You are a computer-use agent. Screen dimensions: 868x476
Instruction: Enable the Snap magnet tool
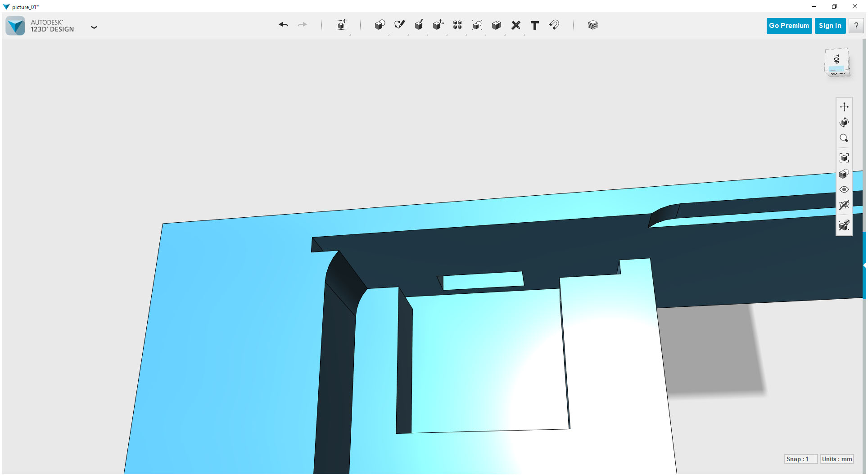point(554,26)
